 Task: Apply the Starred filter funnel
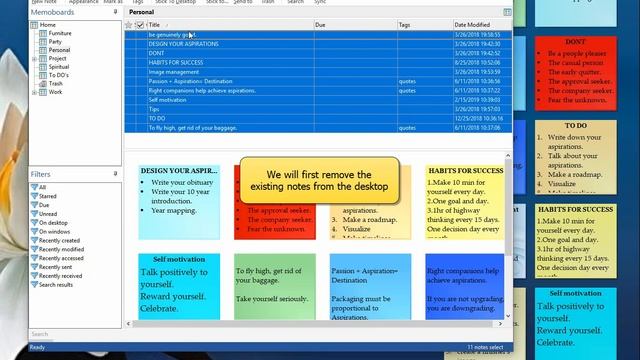click(34, 196)
